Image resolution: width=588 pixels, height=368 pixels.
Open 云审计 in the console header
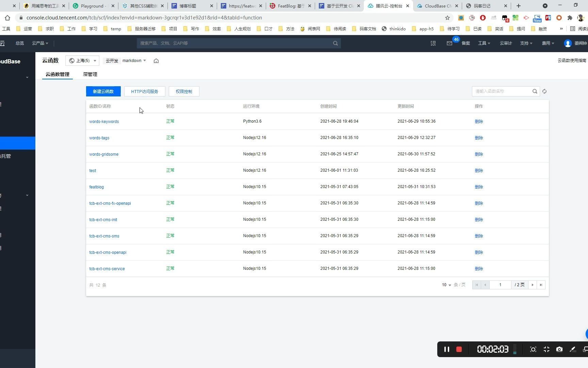(506, 43)
